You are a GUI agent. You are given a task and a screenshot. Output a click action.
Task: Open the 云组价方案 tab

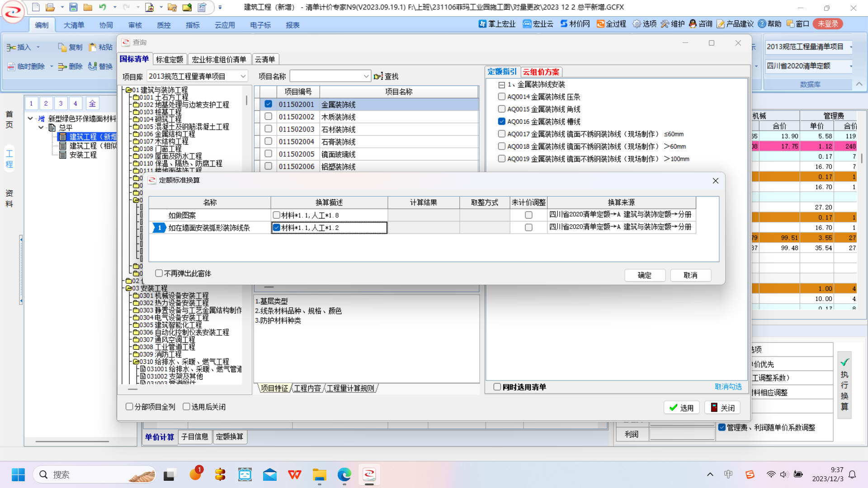pos(541,72)
